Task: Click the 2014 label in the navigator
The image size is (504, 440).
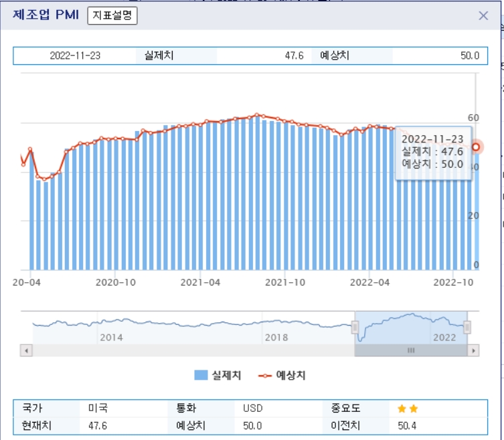Action: pyautogui.click(x=111, y=338)
